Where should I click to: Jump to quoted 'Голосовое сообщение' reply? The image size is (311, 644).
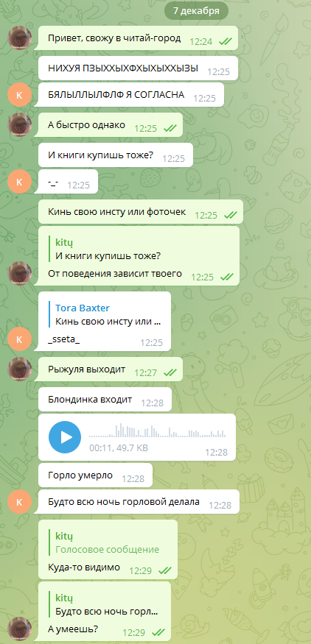pyautogui.click(x=108, y=542)
